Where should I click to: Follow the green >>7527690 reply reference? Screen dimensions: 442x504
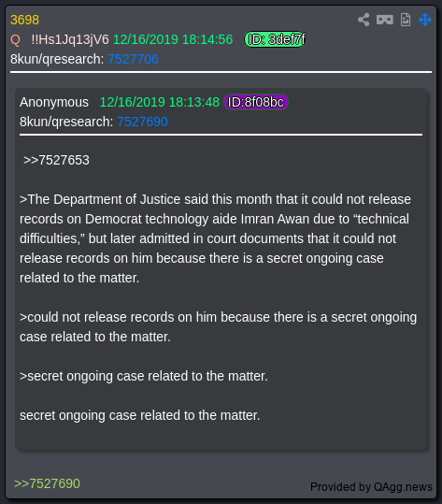(48, 483)
